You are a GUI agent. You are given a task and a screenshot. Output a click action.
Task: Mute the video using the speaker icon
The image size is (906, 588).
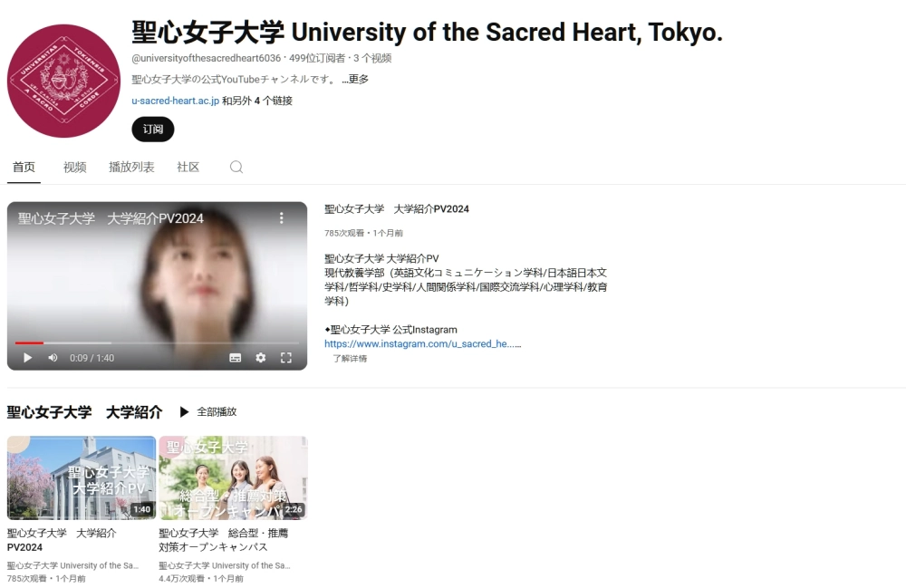pos(53,358)
